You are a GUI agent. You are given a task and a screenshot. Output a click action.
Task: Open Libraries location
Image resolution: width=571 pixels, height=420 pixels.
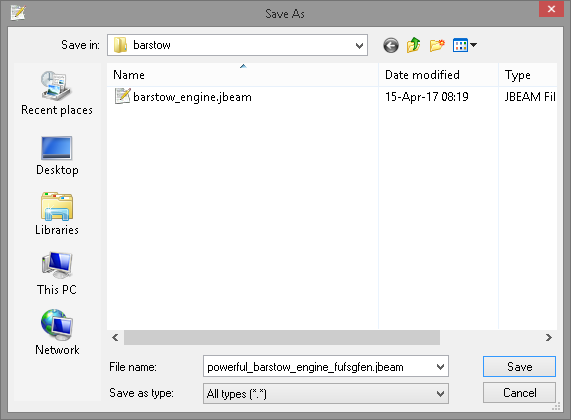pos(57,214)
